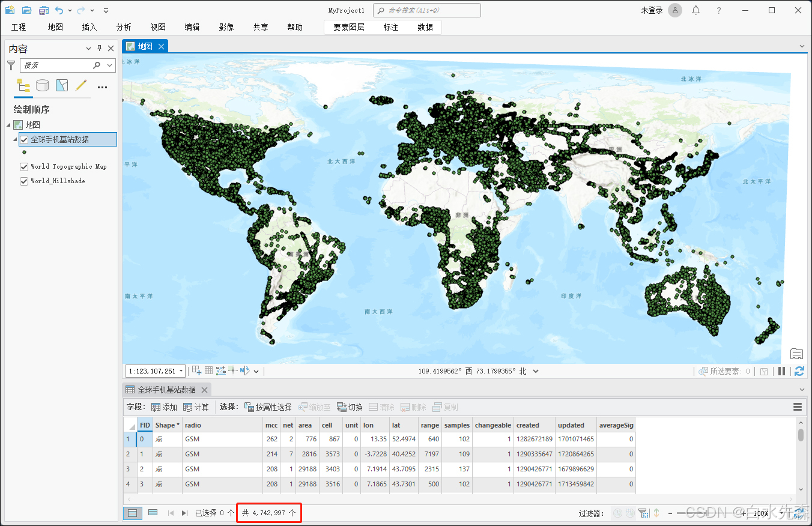Click the user account avatar icon
Image resolution: width=812 pixels, height=526 pixels.
[x=675, y=10]
